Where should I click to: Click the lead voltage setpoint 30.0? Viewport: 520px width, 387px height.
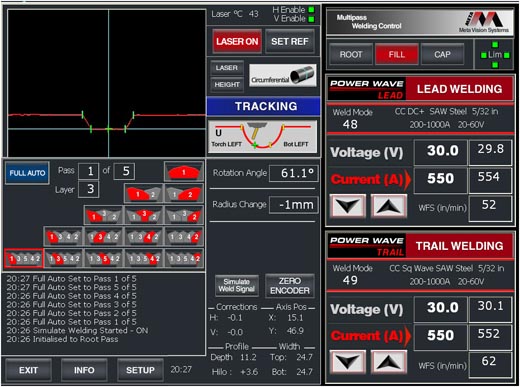[441, 152]
